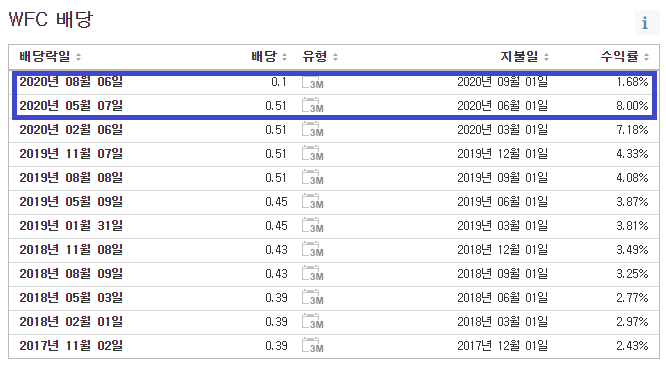Click payment date 2019년 09월 01일

coord(502,178)
